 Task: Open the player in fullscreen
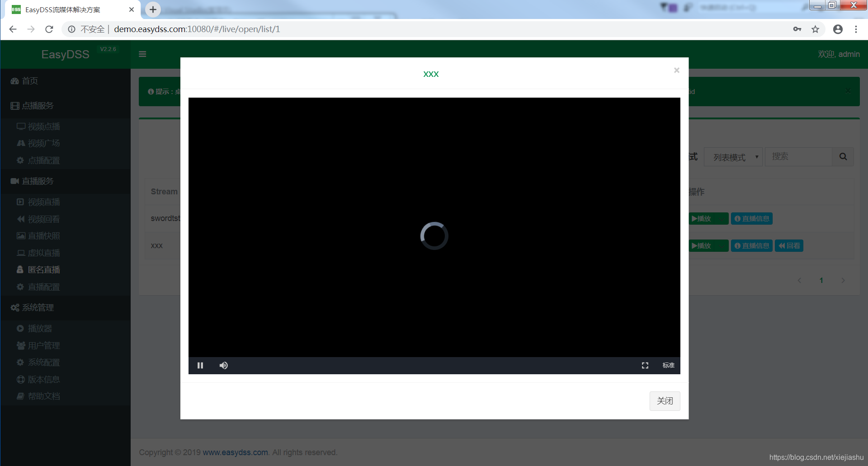[x=645, y=365]
